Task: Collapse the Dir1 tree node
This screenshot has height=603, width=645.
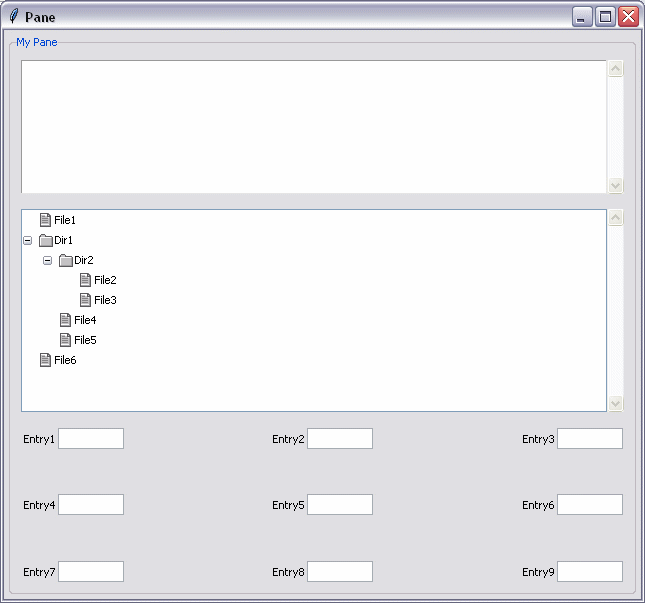Action: point(27,240)
